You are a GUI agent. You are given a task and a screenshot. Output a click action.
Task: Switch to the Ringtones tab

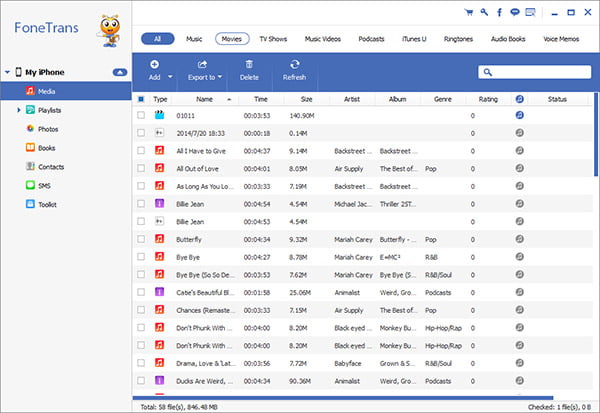(458, 39)
